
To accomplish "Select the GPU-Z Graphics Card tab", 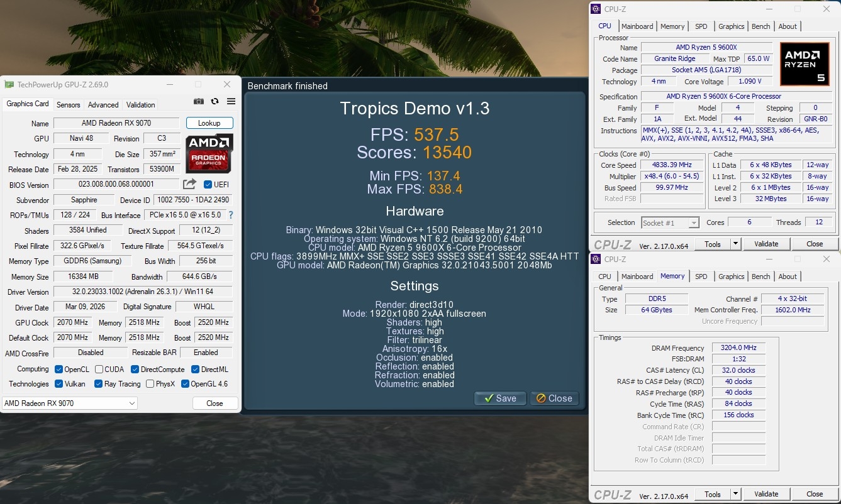I will [28, 104].
